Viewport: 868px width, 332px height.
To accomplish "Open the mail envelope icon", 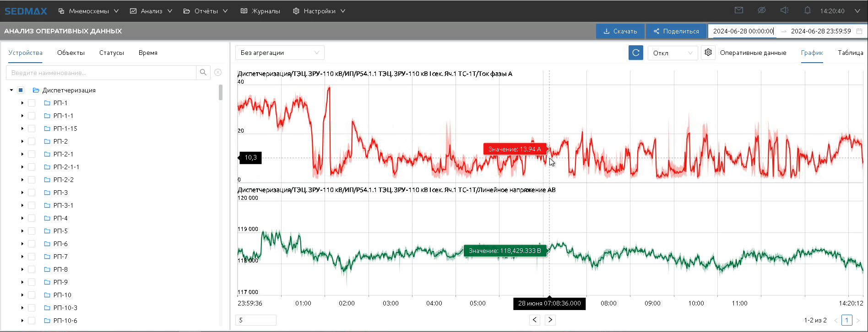I will [738, 11].
